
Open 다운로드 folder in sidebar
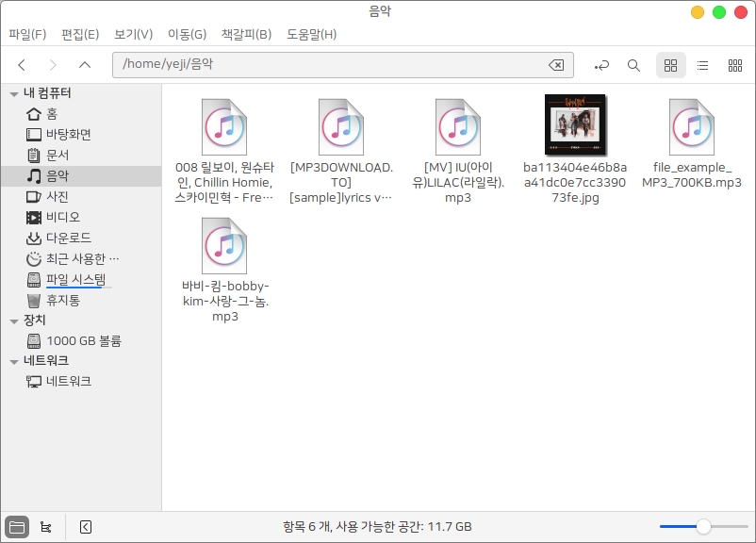pyautogui.click(x=68, y=238)
